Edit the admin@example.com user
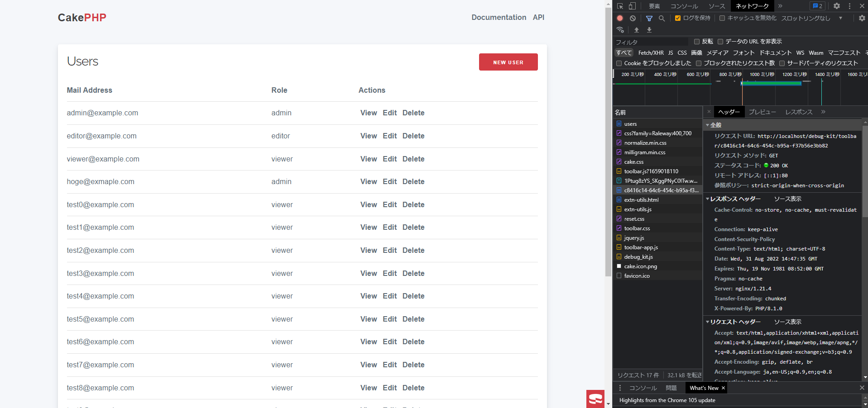The image size is (868, 408). 389,113
